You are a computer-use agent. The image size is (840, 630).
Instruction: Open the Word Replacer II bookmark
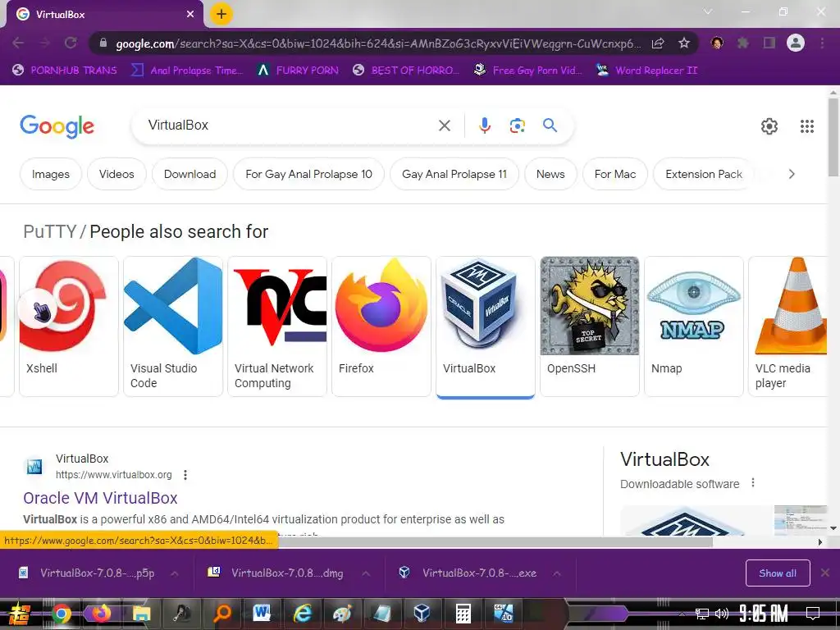point(647,71)
